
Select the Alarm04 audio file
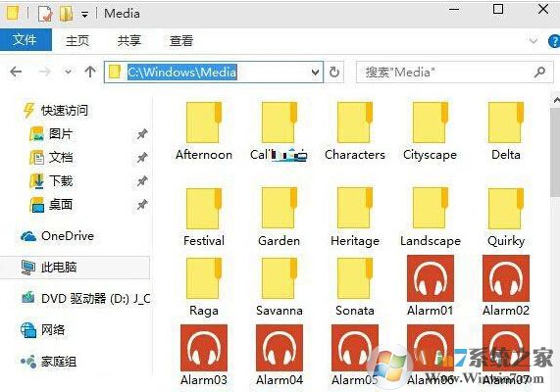pyautogui.click(x=279, y=355)
